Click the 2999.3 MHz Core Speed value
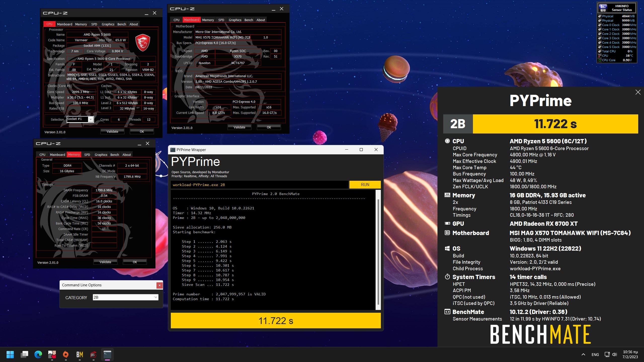The image size is (644, 362). tap(81, 92)
